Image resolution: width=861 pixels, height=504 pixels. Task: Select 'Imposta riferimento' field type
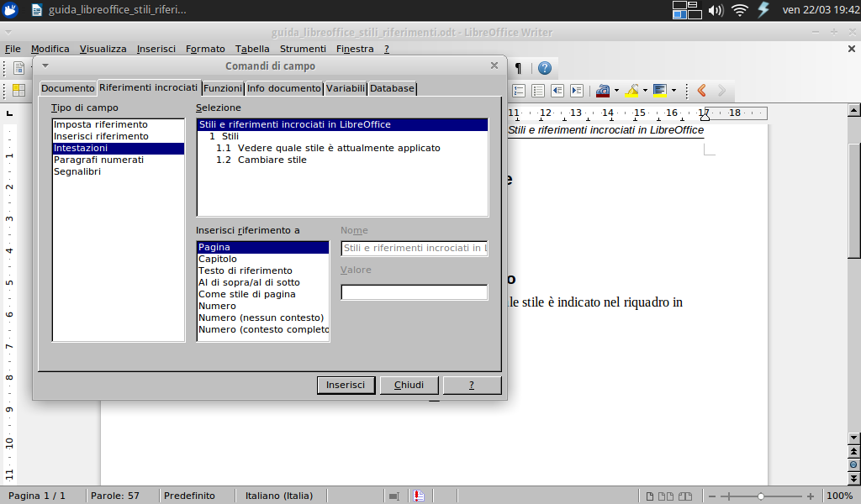pos(118,124)
